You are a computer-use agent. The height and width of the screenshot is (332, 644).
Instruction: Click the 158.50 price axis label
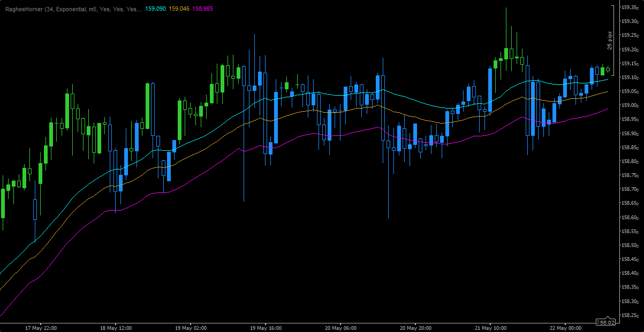coord(630,245)
